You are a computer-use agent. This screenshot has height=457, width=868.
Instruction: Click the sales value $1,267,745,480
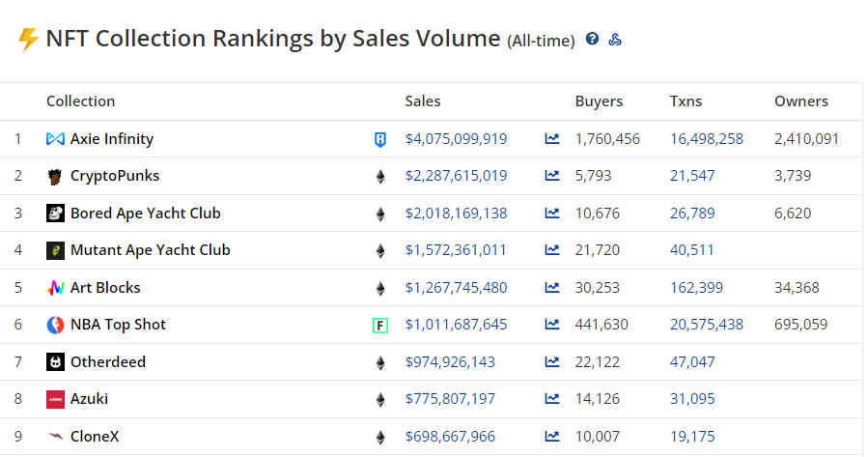coord(456,288)
